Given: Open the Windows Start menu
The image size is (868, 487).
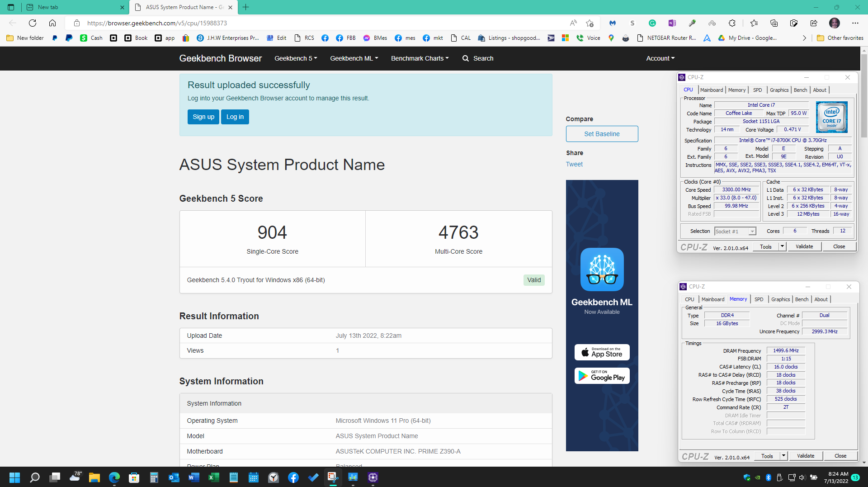Looking at the screenshot, I should [15, 478].
